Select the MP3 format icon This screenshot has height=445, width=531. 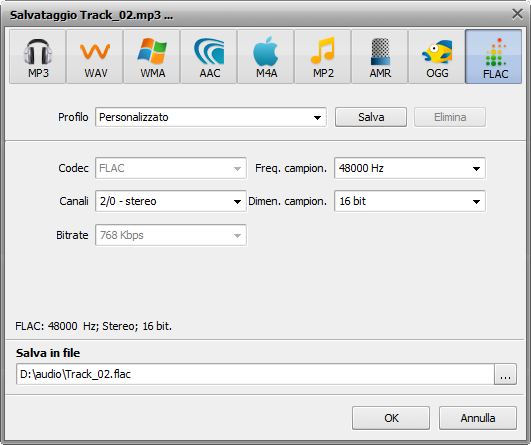point(38,57)
